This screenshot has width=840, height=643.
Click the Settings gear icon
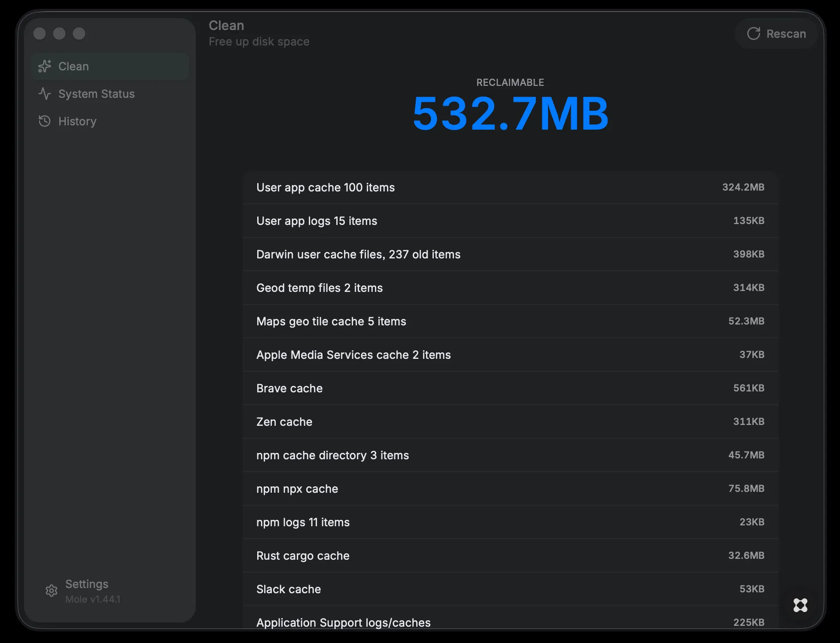(x=52, y=591)
